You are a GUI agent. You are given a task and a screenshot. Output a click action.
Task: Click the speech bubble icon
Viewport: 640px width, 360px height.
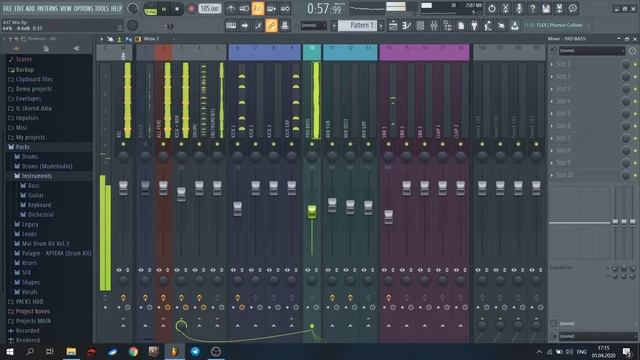(573, 9)
